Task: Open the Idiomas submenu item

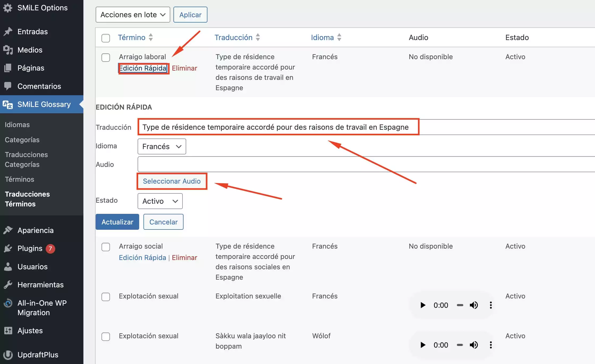Action: tap(17, 125)
